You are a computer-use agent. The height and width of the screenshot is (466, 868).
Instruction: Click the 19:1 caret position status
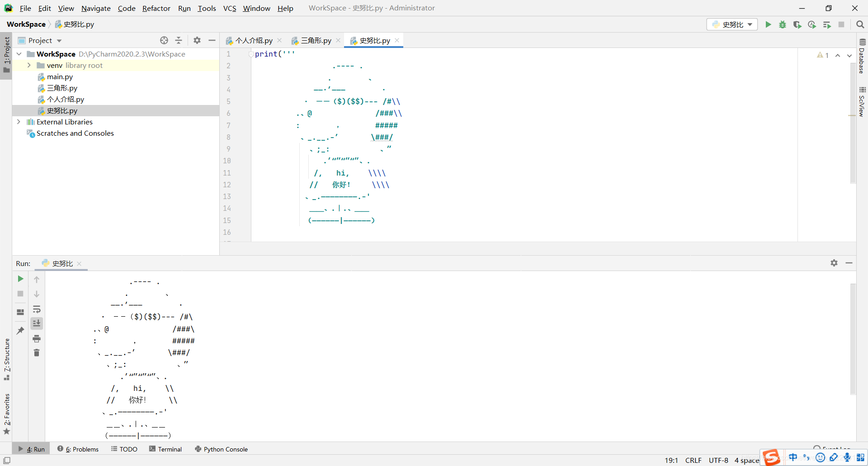[671, 460]
